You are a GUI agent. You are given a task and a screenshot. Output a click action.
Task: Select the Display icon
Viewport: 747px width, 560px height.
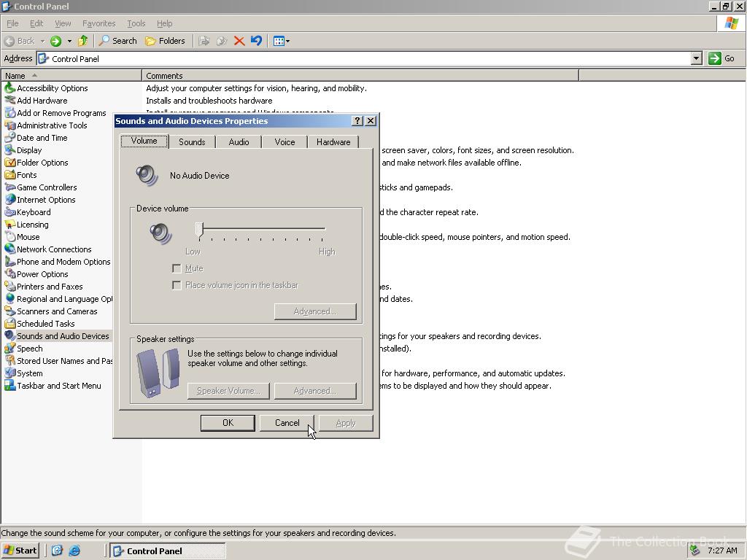pos(9,150)
